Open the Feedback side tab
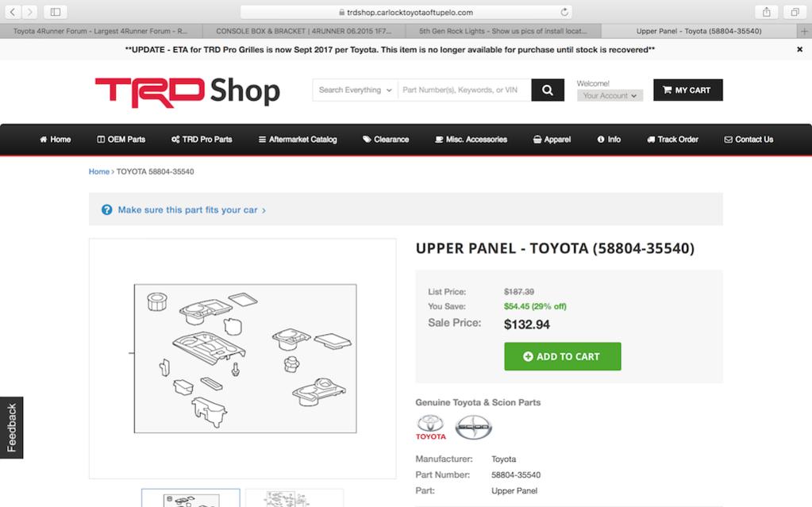Screen dimensions: 812x507 [11, 428]
